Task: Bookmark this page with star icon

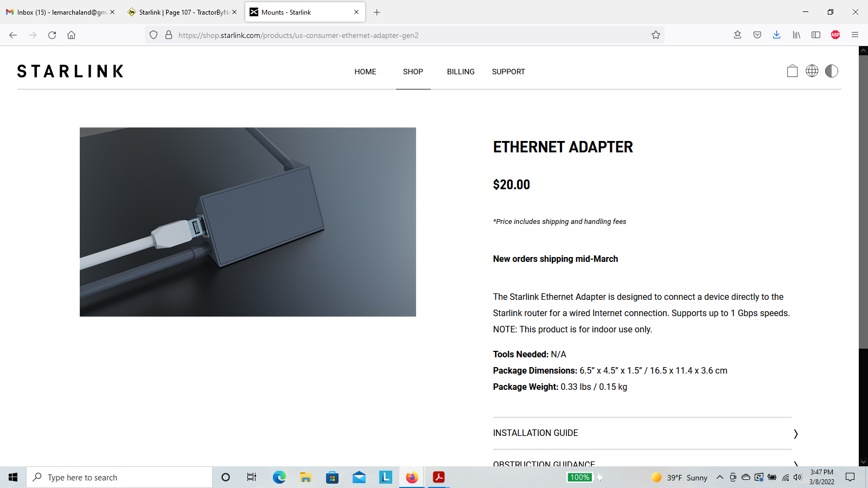Action: pyautogui.click(x=656, y=35)
